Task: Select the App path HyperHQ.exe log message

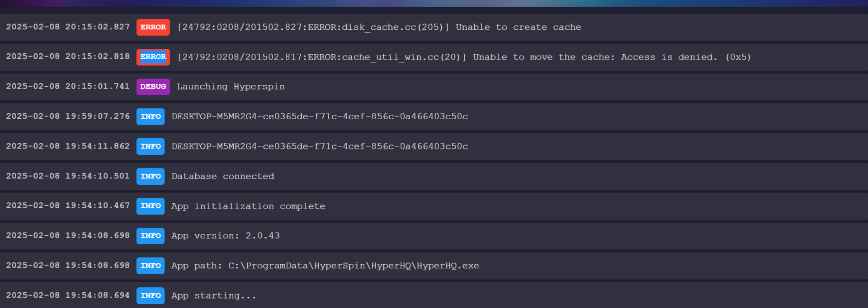Action: point(325,266)
